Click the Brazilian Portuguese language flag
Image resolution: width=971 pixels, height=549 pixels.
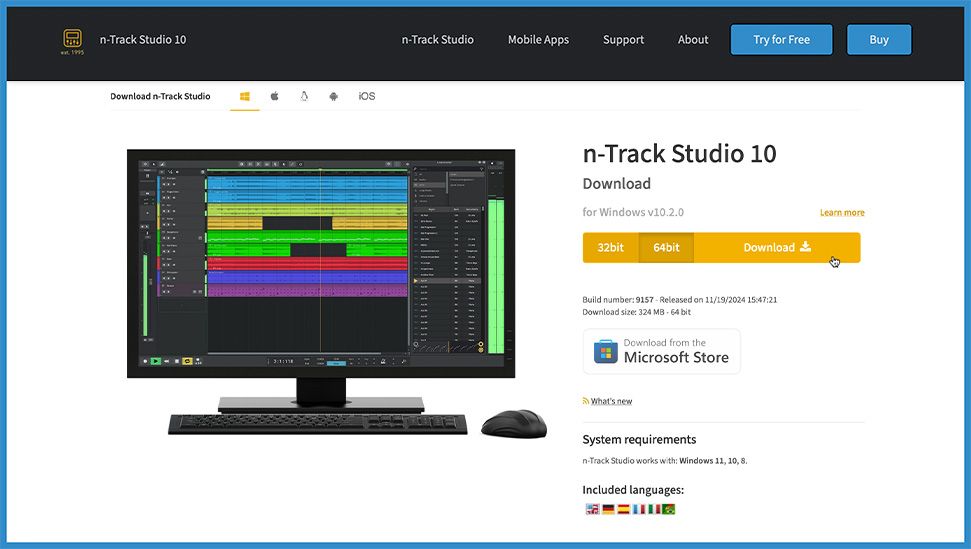[x=669, y=509]
